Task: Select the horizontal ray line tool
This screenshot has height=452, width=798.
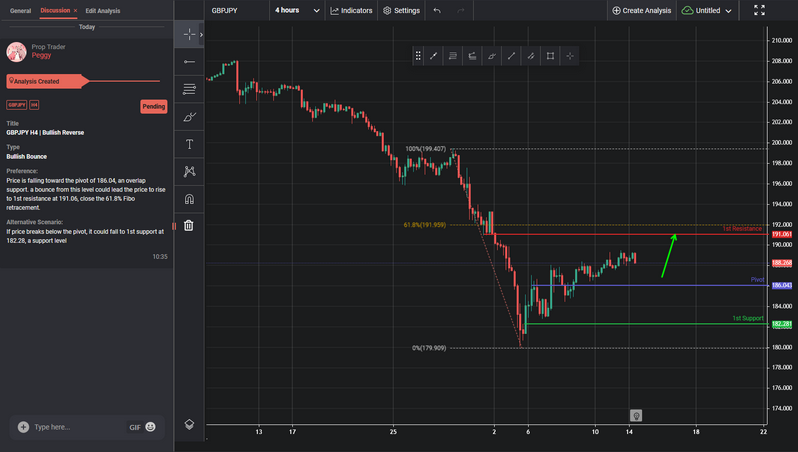Action: [189, 62]
